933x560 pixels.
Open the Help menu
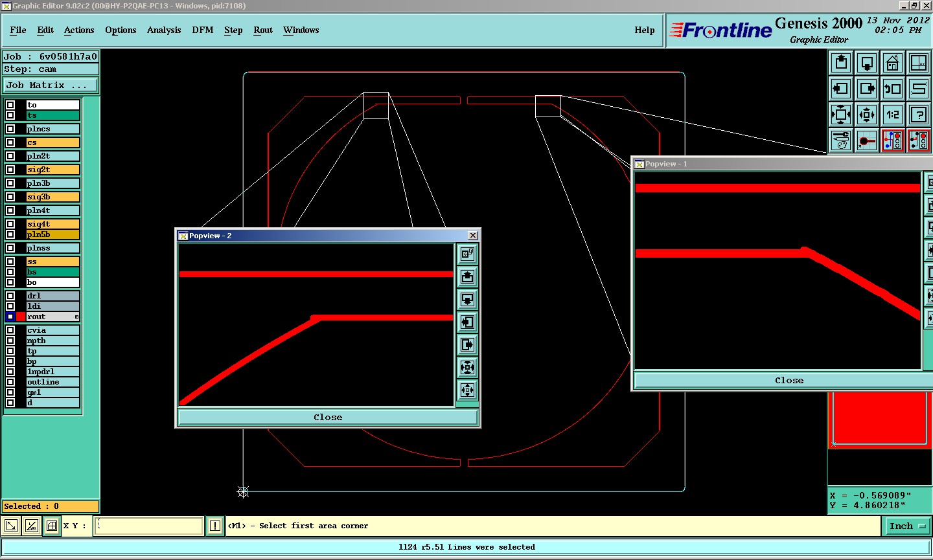point(645,30)
